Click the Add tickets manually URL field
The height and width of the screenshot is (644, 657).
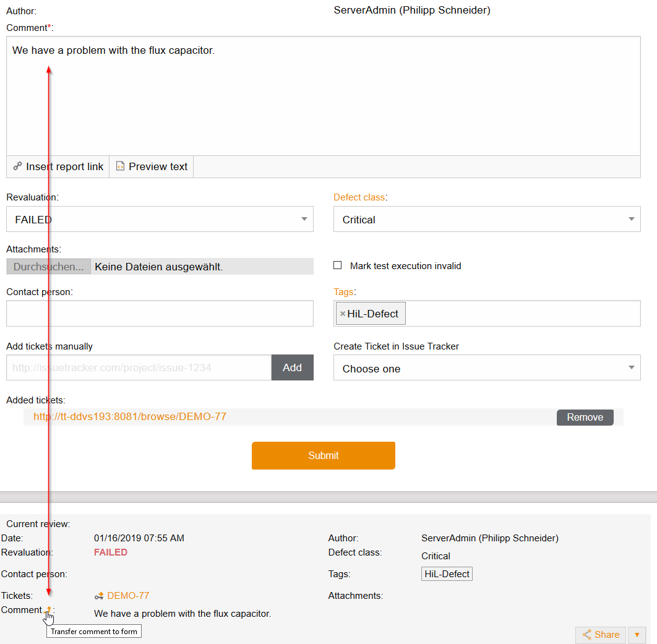pos(139,367)
